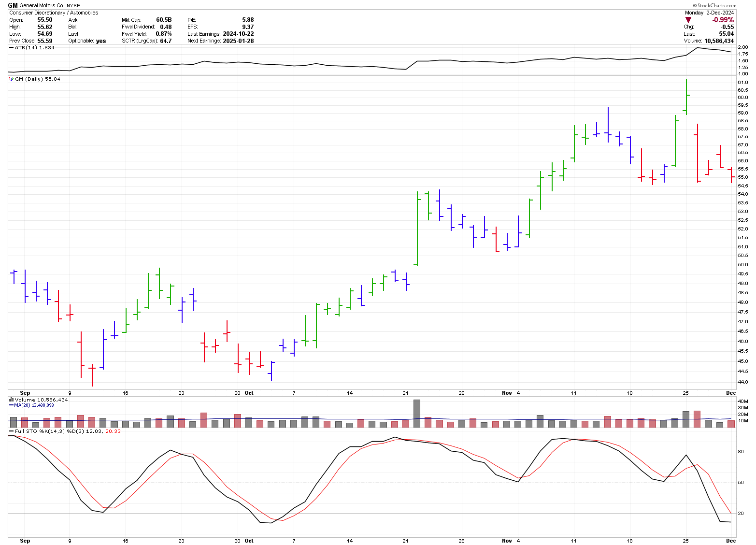Click the candlestick icon beside GM (Daily)
The image size is (756, 545).
tap(11, 79)
